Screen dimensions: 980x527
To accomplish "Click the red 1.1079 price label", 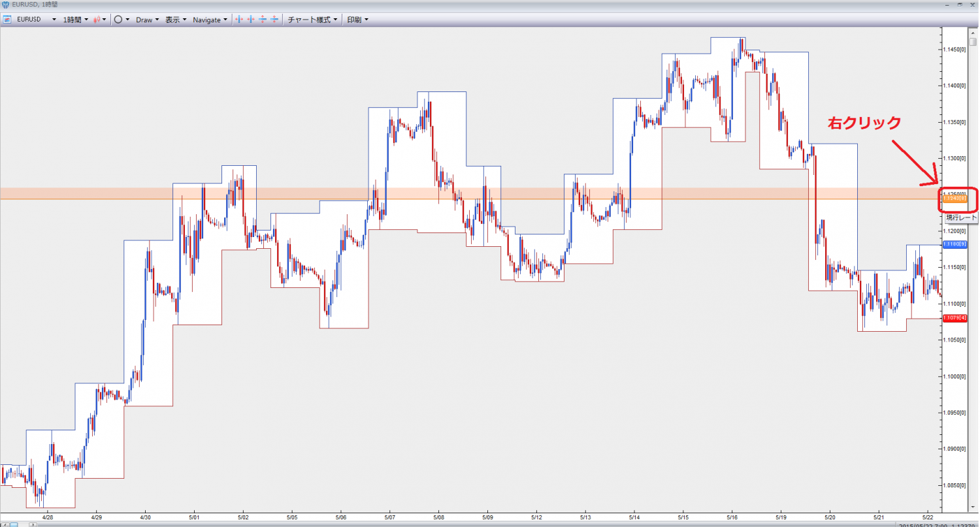I will click(954, 318).
